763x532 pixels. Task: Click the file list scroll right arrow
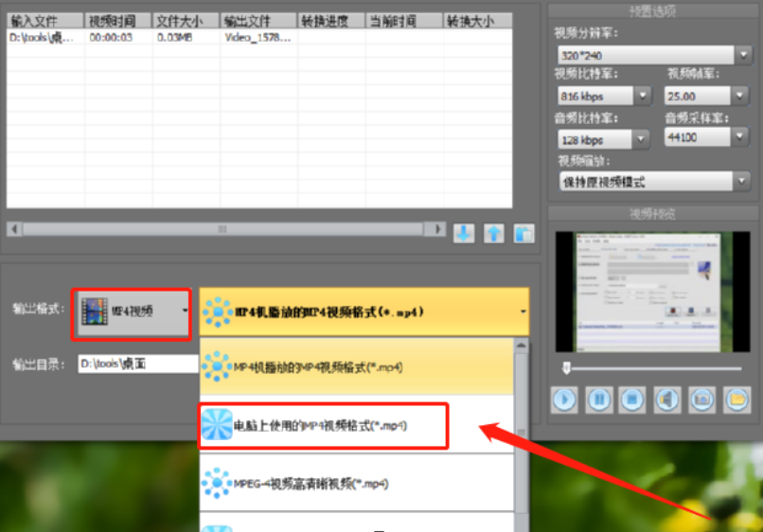pos(437,229)
